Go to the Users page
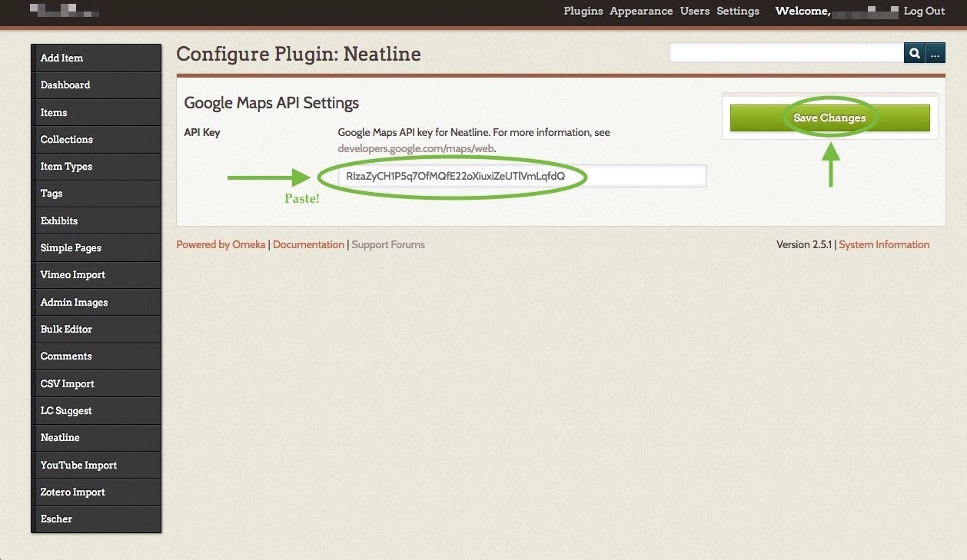This screenshot has width=967, height=560. point(695,11)
